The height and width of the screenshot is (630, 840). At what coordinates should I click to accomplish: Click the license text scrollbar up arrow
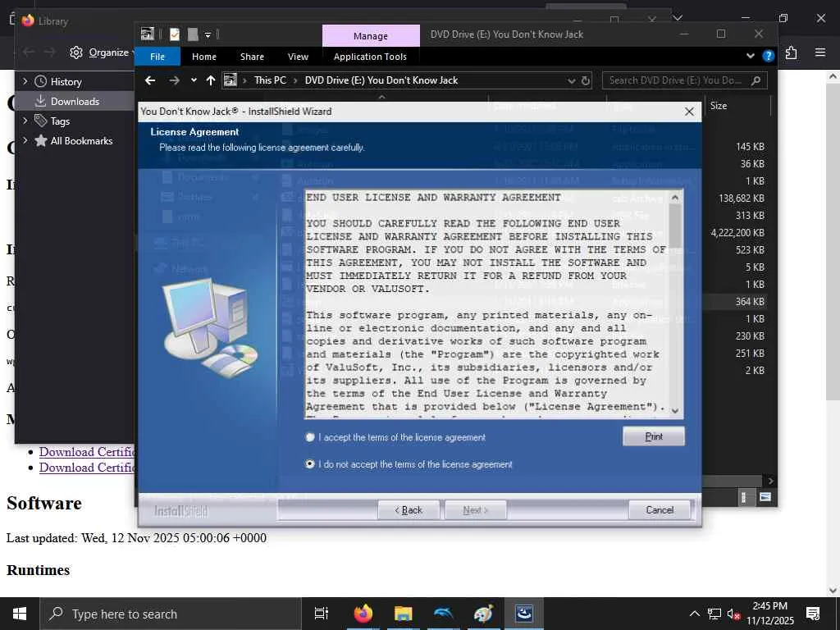(675, 198)
